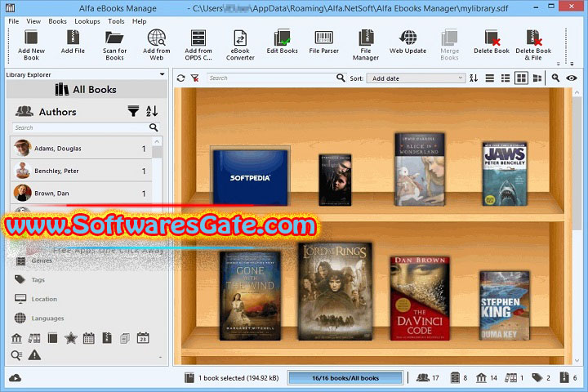Toggle the eye preview panel icon
This screenshot has height=392, width=588.
572,78
